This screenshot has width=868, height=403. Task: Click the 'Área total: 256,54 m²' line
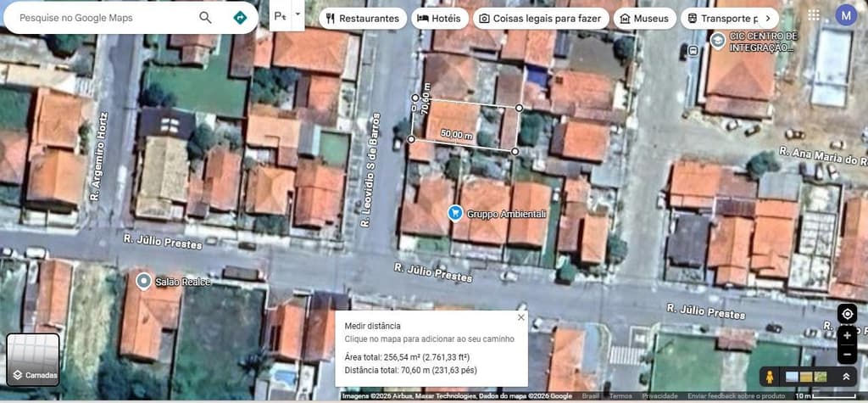click(x=408, y=356)
